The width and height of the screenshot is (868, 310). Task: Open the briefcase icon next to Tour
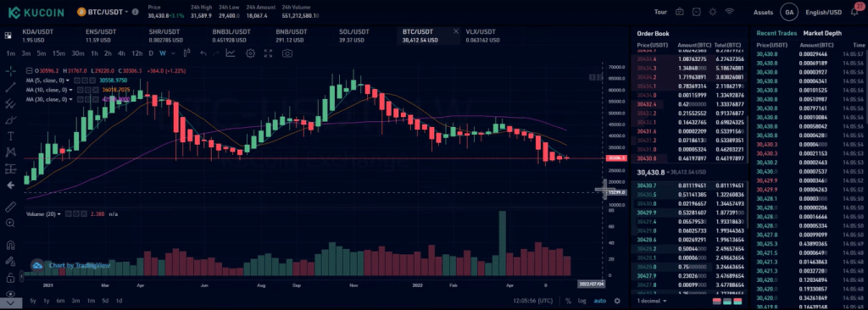point(680,12)
